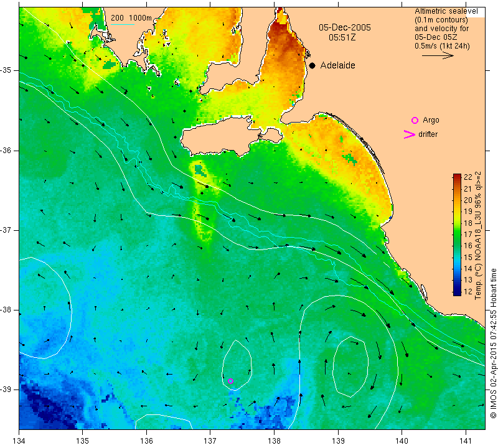Click the '139' longitude axis label
Viewport: 498px width, 448px height.
tap(338, 441)
